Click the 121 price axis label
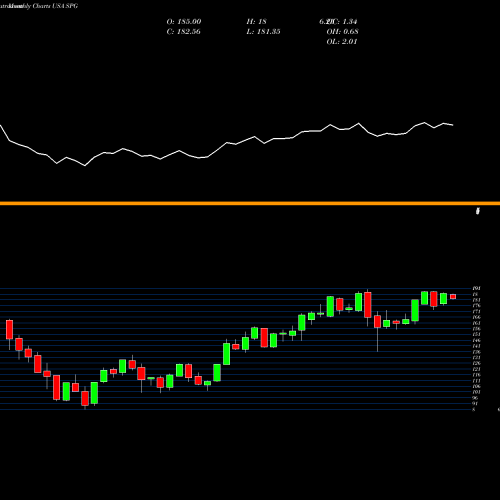Viewport: 500px width, 500px height. pos(476,369)
